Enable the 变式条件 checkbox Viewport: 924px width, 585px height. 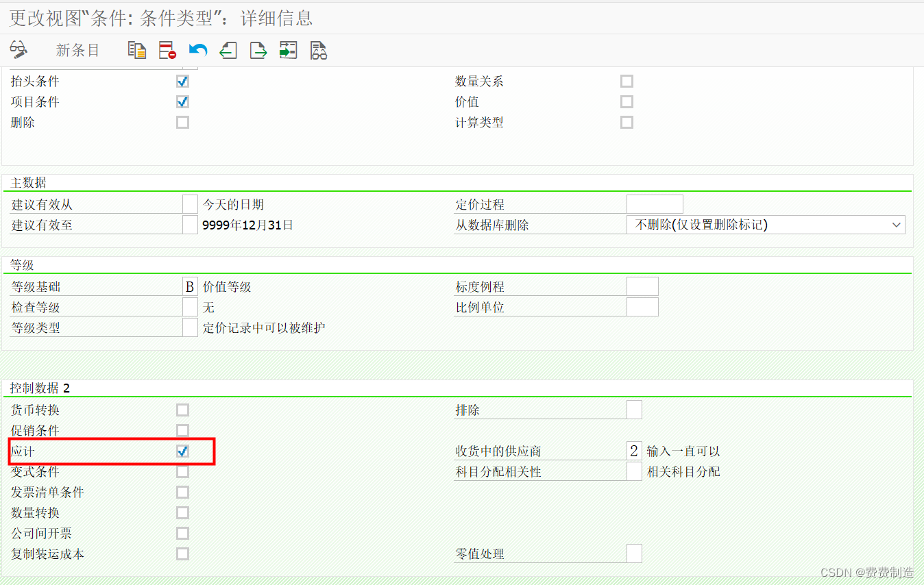pyautogui.click(x=182, y=472)
